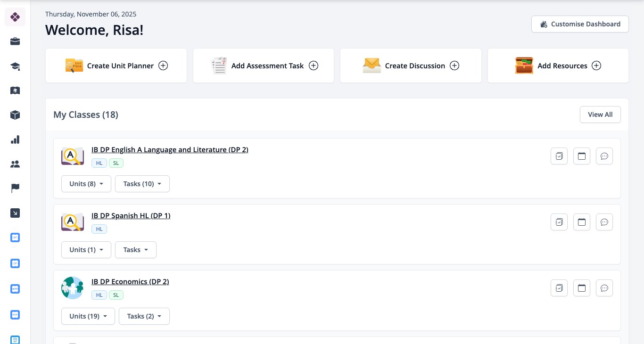This screenshot has height=344, width=644.
Task: Click calendar icon for Spanish HL class
Action: pyautogui.click(x=582, y=222)
